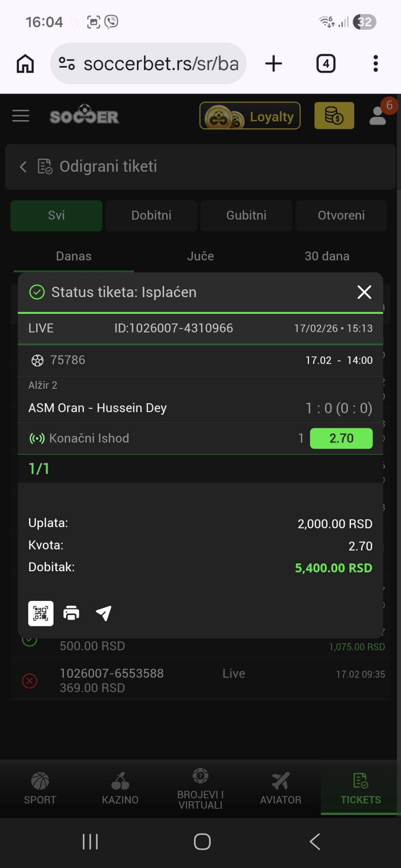Image resolution: width=401 pixels, height=868 pixels.
Task: Go back from Odigrani tiketi
Action: (23, 167)
